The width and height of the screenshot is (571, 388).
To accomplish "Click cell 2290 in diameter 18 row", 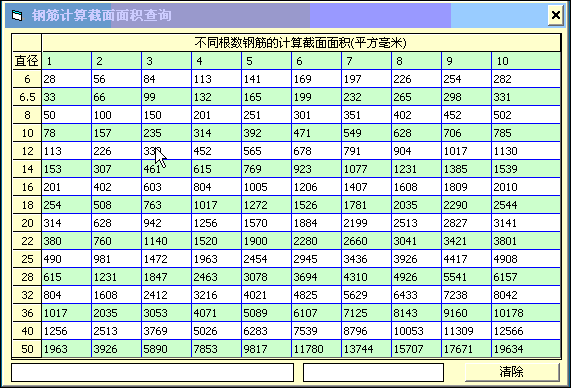I will point(466,205).
